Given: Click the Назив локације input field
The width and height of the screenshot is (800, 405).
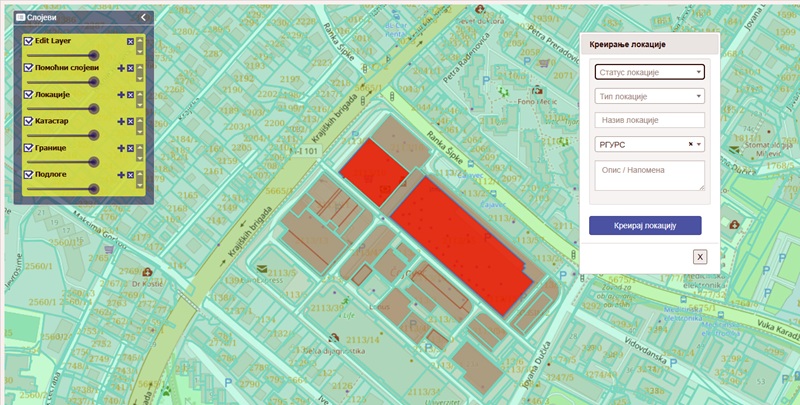Looking at the screenshot, I should point(649,121).
